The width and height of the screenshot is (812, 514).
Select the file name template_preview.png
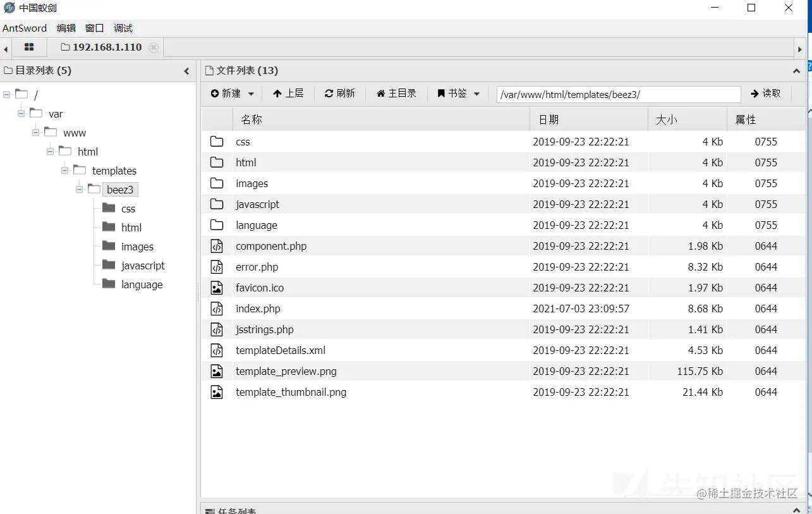tap(286, 371)
